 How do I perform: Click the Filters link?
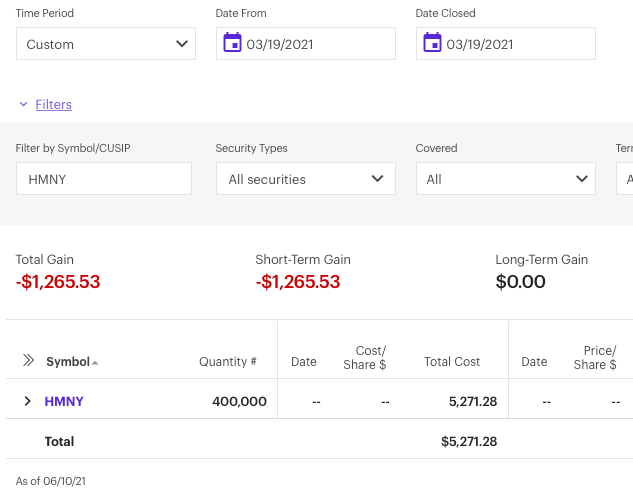pos(53,104)
